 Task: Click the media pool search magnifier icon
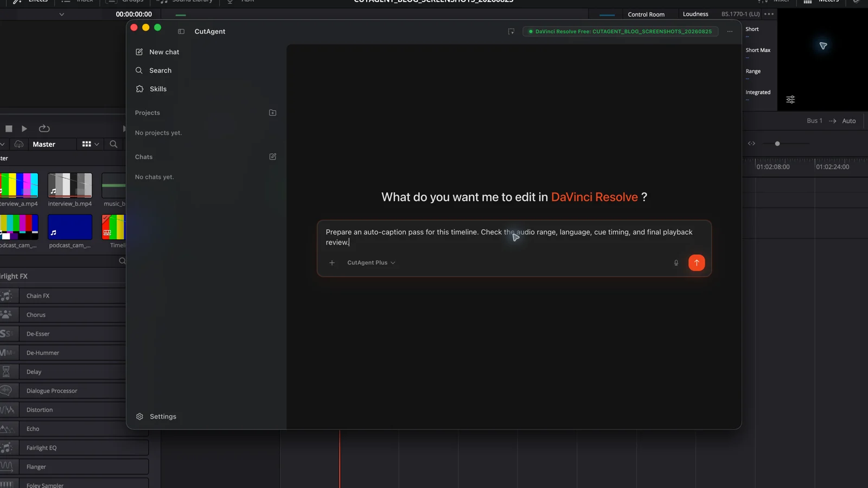pos(113,144)
